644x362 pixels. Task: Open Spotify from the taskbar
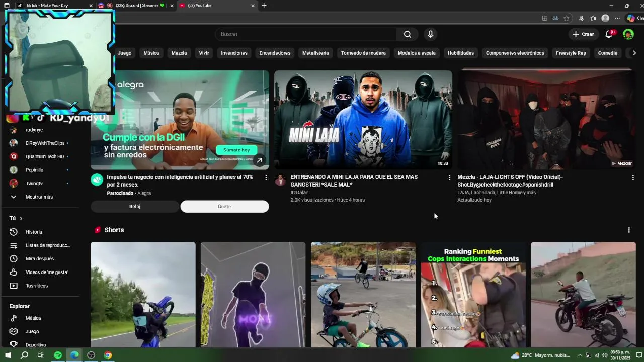[x=58, y=355]
